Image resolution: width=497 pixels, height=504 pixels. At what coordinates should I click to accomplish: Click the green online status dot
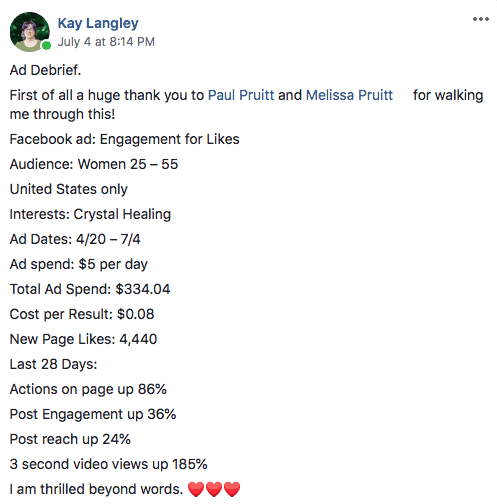(x=46, y=46)
